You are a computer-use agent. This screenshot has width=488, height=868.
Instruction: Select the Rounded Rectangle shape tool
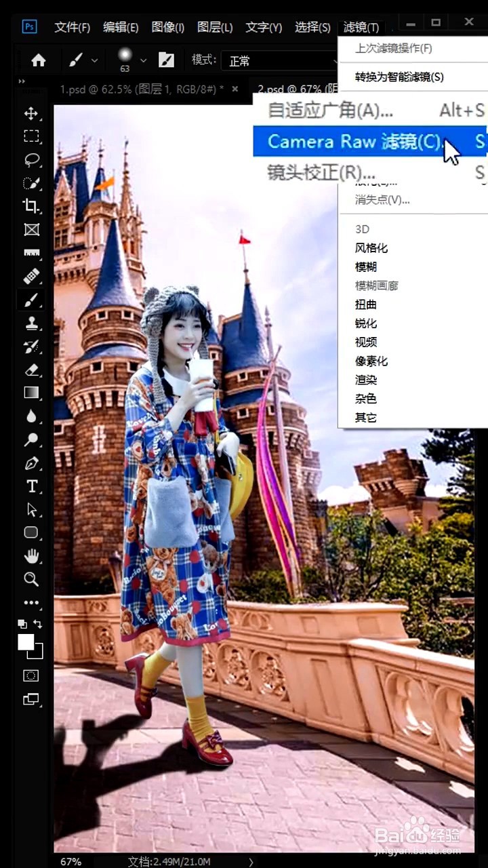tap(31, 532)
